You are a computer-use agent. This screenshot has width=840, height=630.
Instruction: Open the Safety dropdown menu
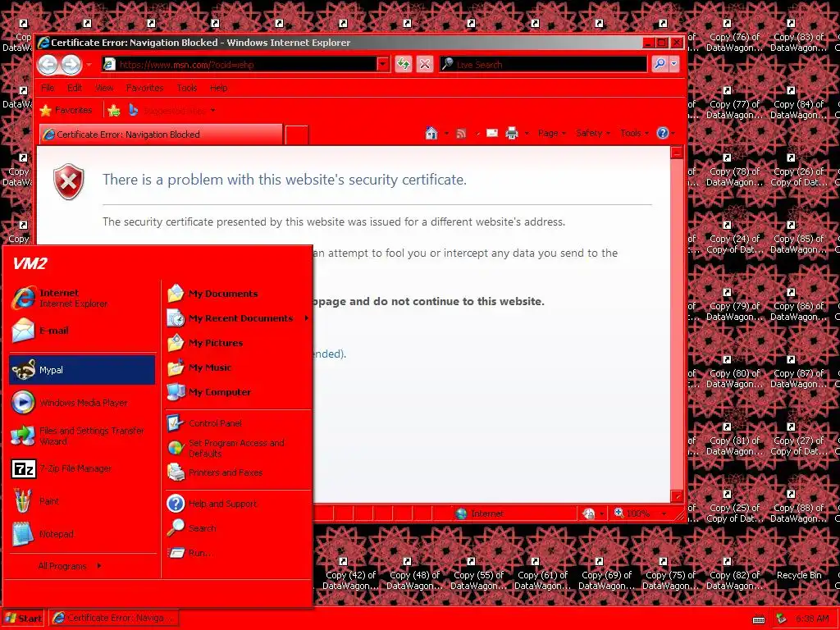point(592,134)
